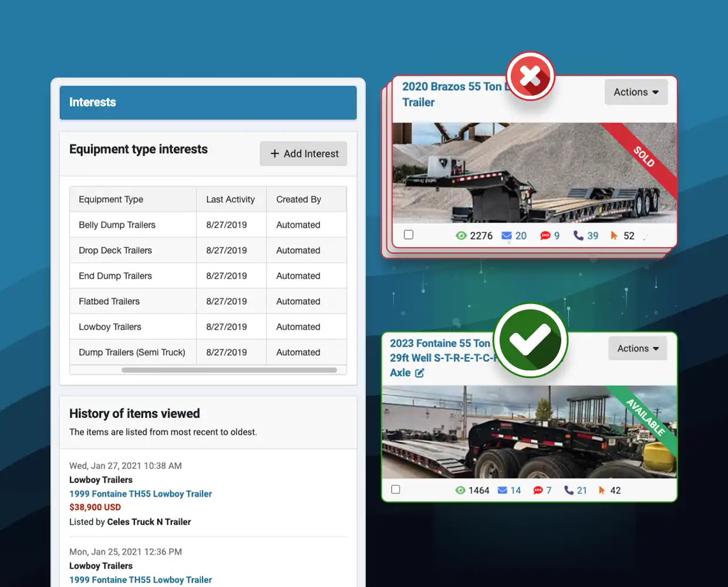728x587 pixels.
Task: Click the green checkmark badge icon
Action: pyautogui.click(x=530, y=340)
